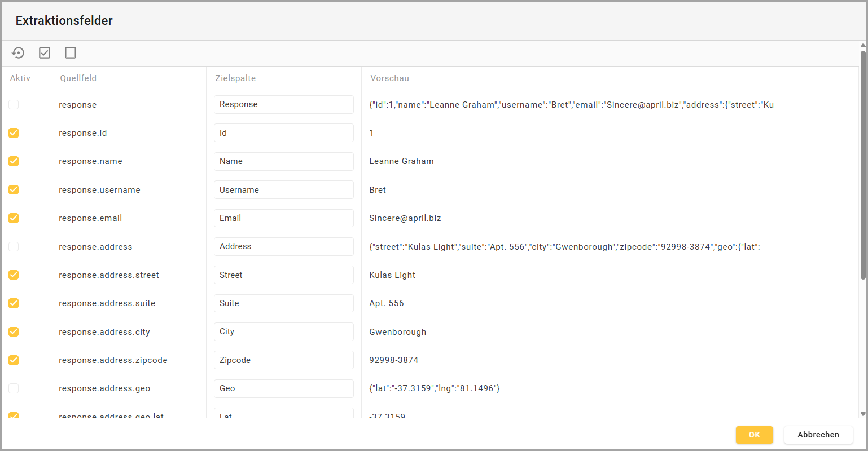This screenshot has width=868, height=451.
Task: Click the Zielspalte column header
Action: tap(235, 78)
